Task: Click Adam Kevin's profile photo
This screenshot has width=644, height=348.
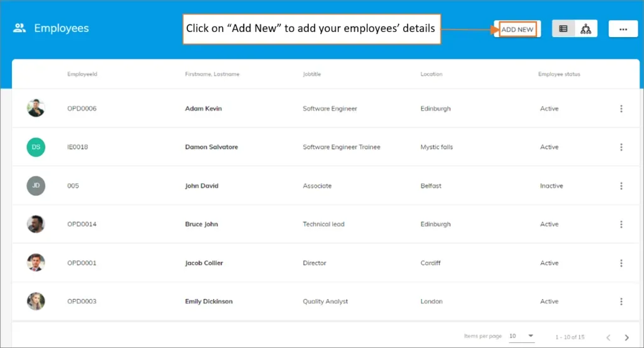Action: 36,108
